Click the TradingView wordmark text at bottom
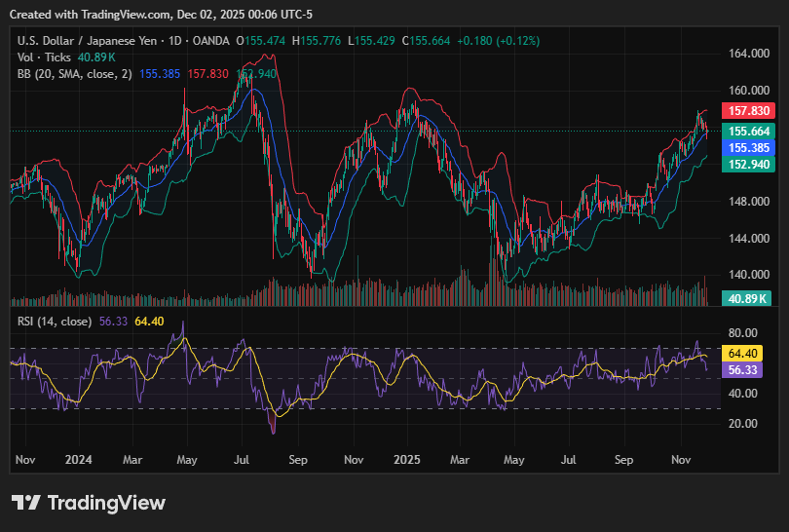 106,503
